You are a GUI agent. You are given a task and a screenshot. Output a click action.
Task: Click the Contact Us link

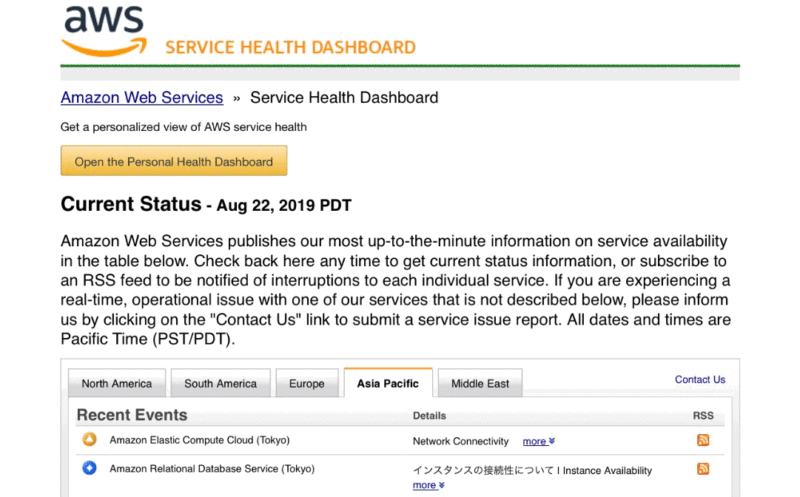[x=700, y=380]
